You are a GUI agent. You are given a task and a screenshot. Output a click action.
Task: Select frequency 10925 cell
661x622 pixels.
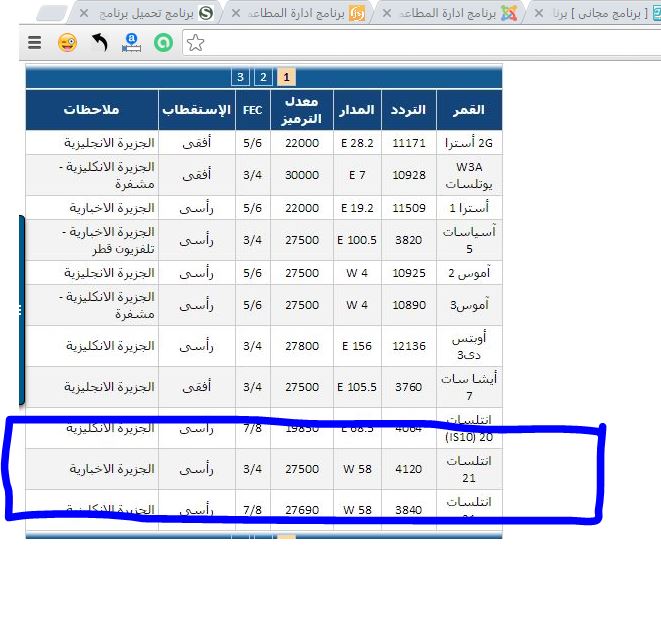pyautogui.click(x=408, y=273)
